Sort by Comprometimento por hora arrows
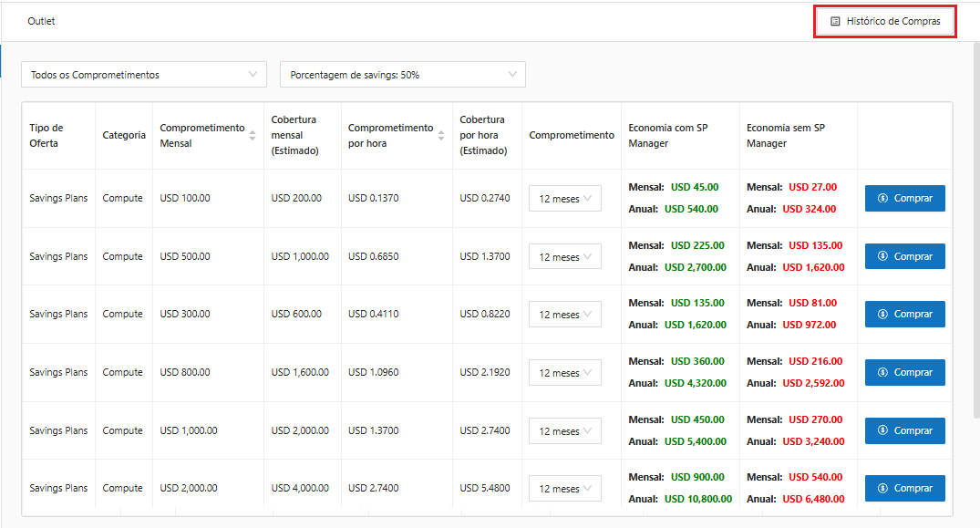 tap(441, 135)
